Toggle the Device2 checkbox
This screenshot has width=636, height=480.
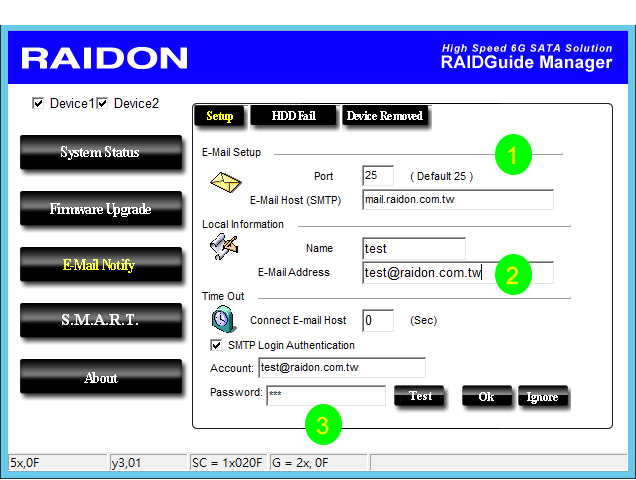(103, 103)
